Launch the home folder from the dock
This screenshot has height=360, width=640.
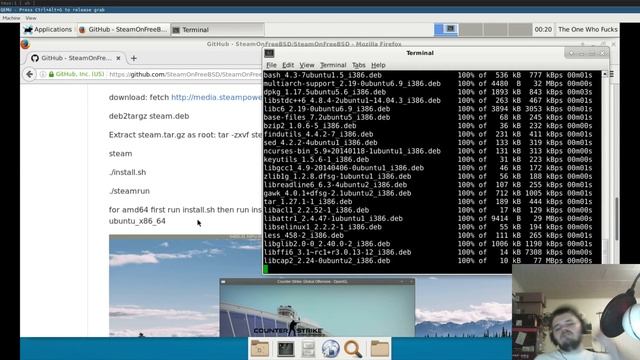(260, 349)
